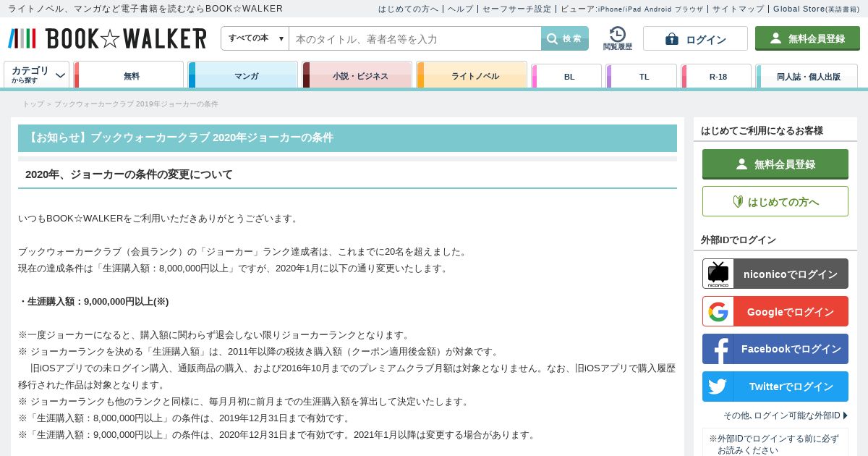The image size is (868, 456).
Task: Click the トップ breadcrumb link
Action: [x=33, y=104]
